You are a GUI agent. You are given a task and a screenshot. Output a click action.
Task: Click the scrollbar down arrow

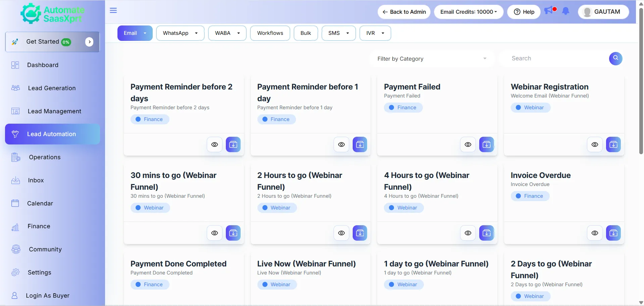coord(641,303)
